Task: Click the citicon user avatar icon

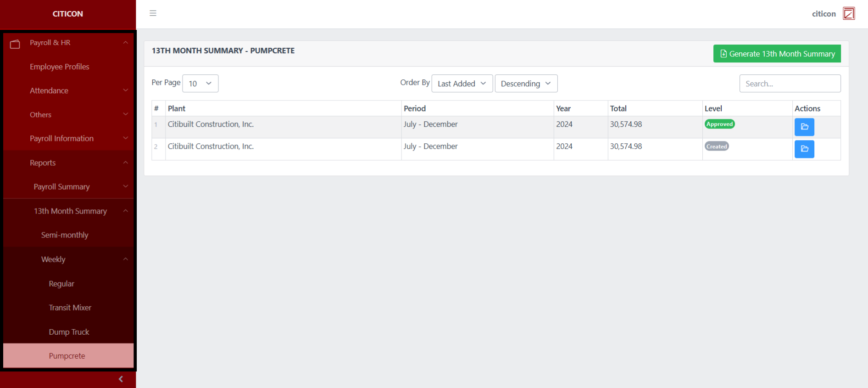Action: coord(849,14)
